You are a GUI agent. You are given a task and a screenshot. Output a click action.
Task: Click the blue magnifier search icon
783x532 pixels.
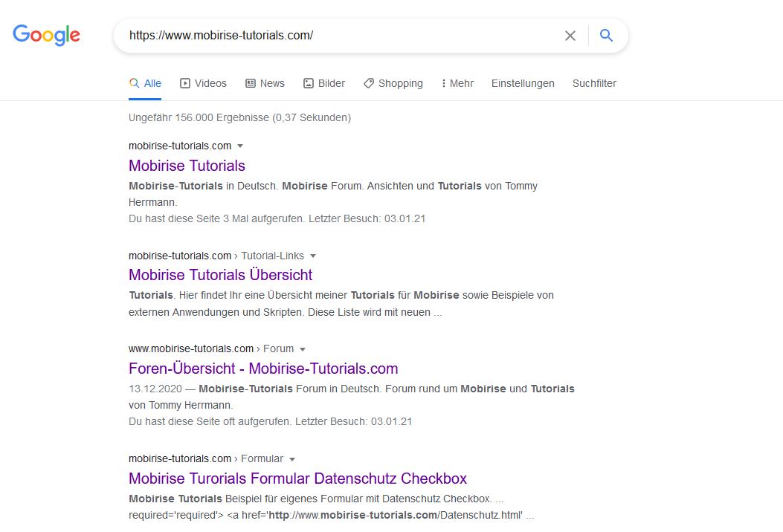click(606, 36)
